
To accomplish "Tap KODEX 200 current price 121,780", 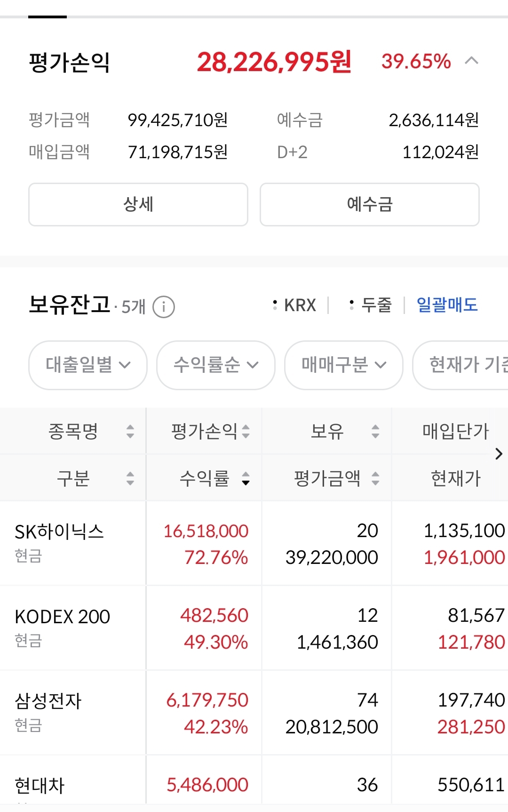I will point(471,642).
